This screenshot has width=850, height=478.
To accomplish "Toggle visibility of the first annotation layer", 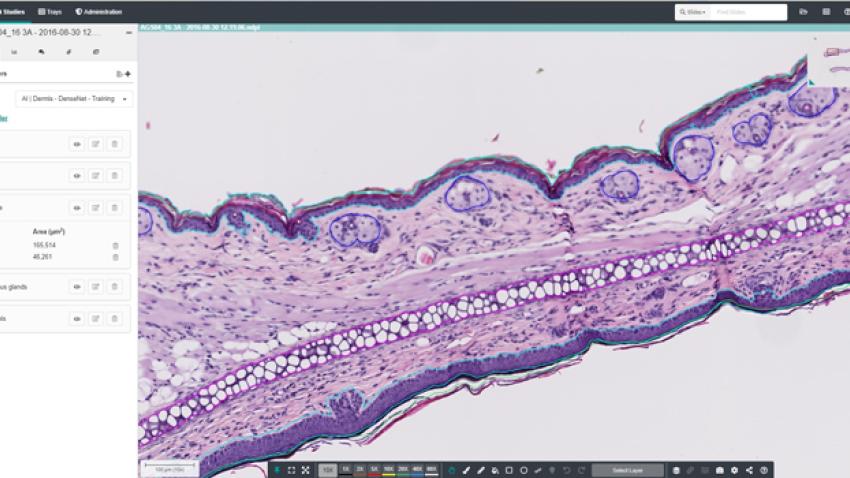I will (76, 144).
